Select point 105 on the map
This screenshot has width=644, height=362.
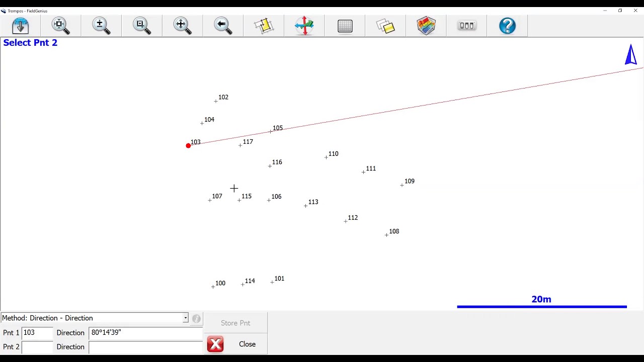coord(270,132)
